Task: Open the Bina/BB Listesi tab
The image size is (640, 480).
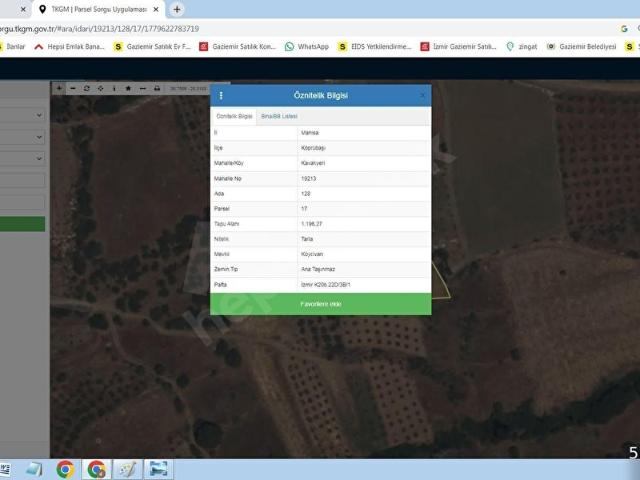Action: (279, 116)
